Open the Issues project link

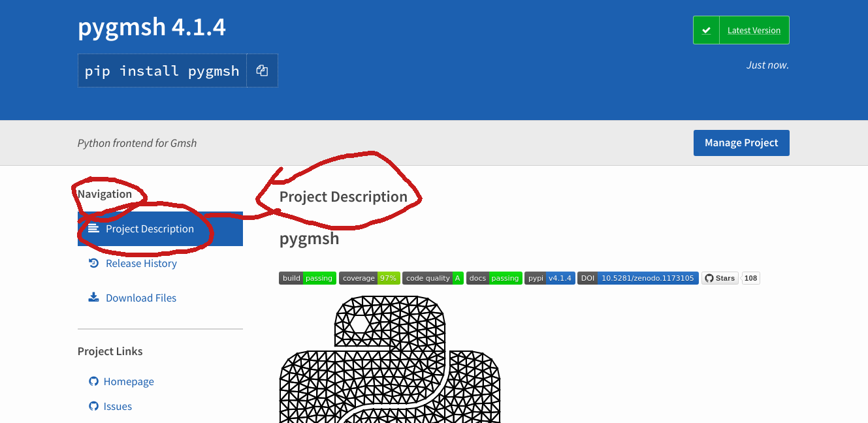118,406
